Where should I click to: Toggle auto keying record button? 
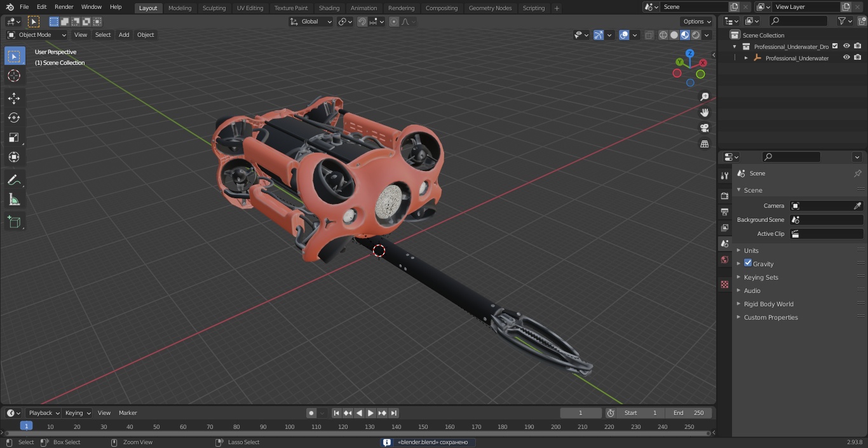pyautogui.click(x=311, y=413)
